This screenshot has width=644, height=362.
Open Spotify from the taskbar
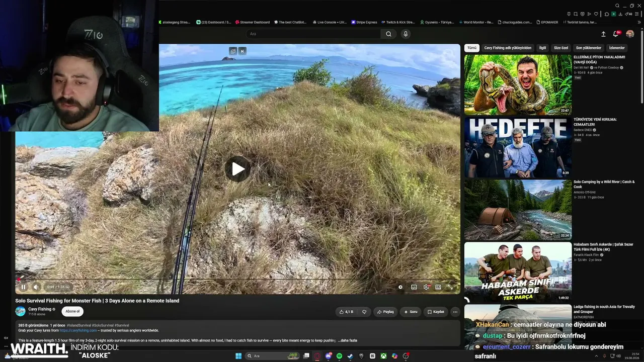point(340,356)
